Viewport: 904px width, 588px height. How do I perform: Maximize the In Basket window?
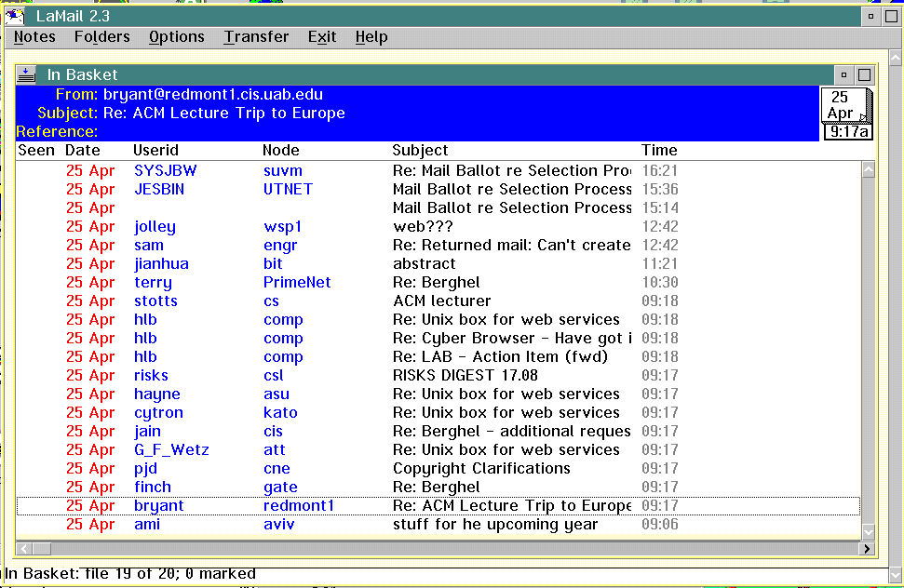coord(865,75)
